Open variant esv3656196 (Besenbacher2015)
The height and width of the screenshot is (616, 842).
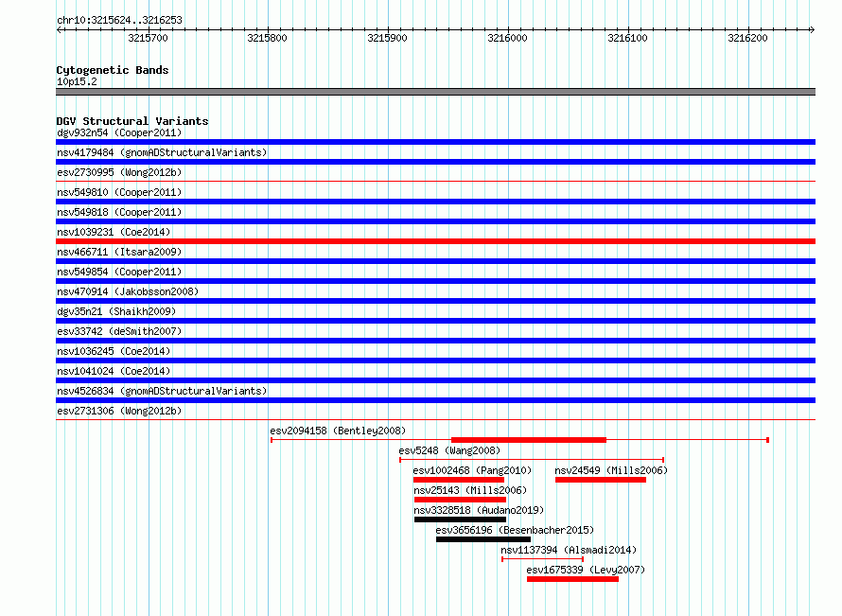tap(515, 530)
